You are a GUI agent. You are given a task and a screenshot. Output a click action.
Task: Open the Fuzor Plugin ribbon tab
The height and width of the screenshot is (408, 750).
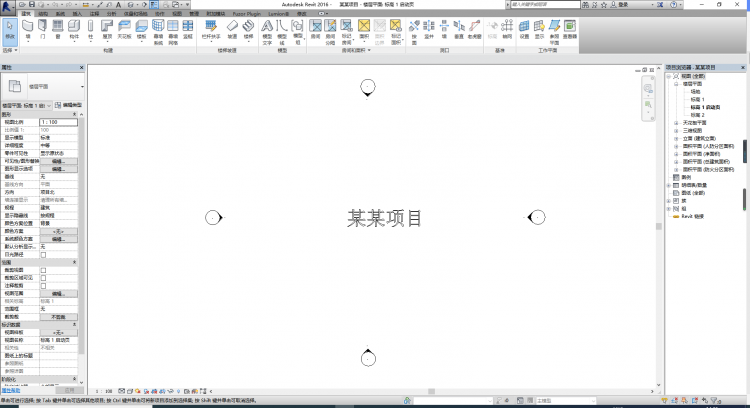pyautogui.click(x=247, y=14)
